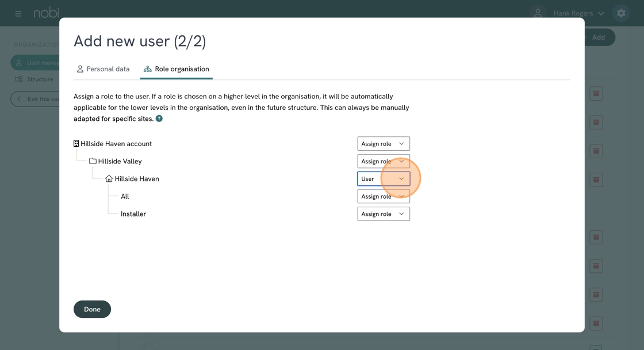Image resolution: width=644 pixels, height=350 pixels.
Task: Click the help question mark icon
Action: 159,119
